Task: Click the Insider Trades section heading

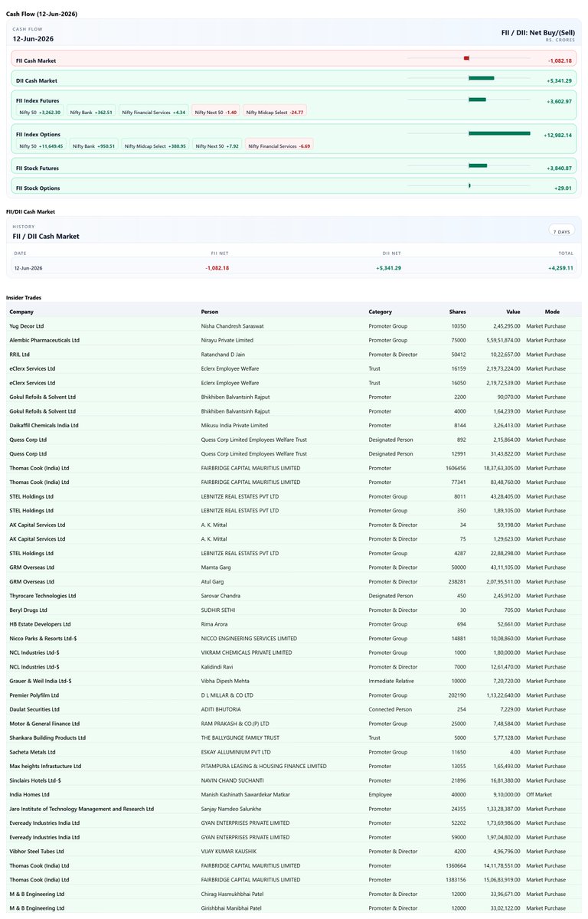Action: tap(24, 297)
